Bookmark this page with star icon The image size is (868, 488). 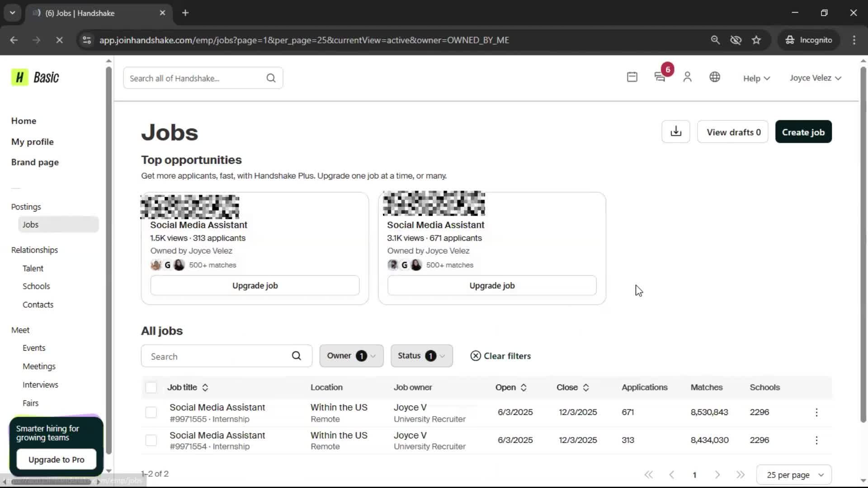click(x=756, y=40)
